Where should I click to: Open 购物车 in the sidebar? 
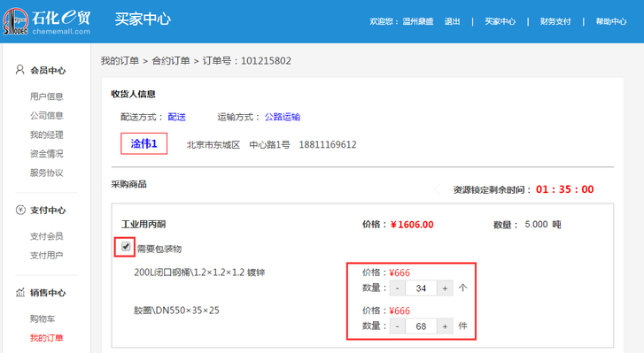tap(43, 318)
